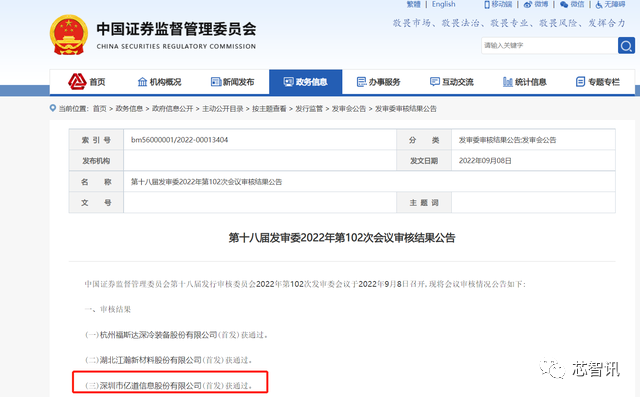Click the line about 湖北江瀚新材料股份有限公司

click(x=169, y=360)
